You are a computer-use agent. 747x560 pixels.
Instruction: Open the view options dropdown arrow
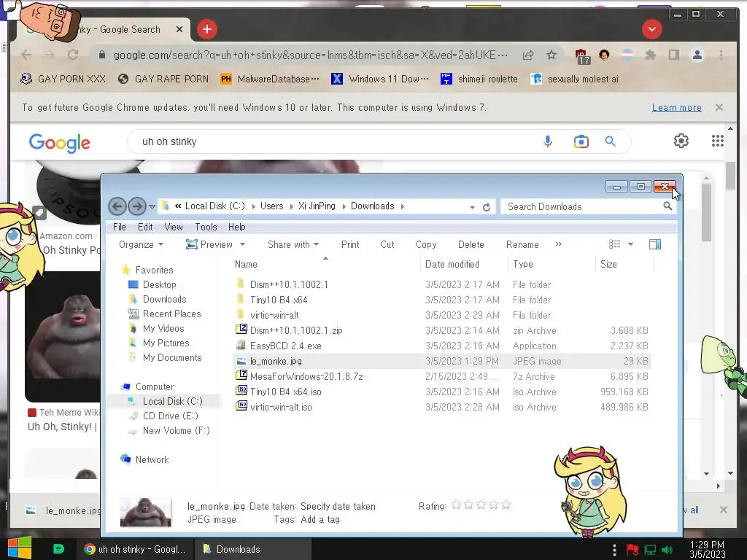click(630, 244)
